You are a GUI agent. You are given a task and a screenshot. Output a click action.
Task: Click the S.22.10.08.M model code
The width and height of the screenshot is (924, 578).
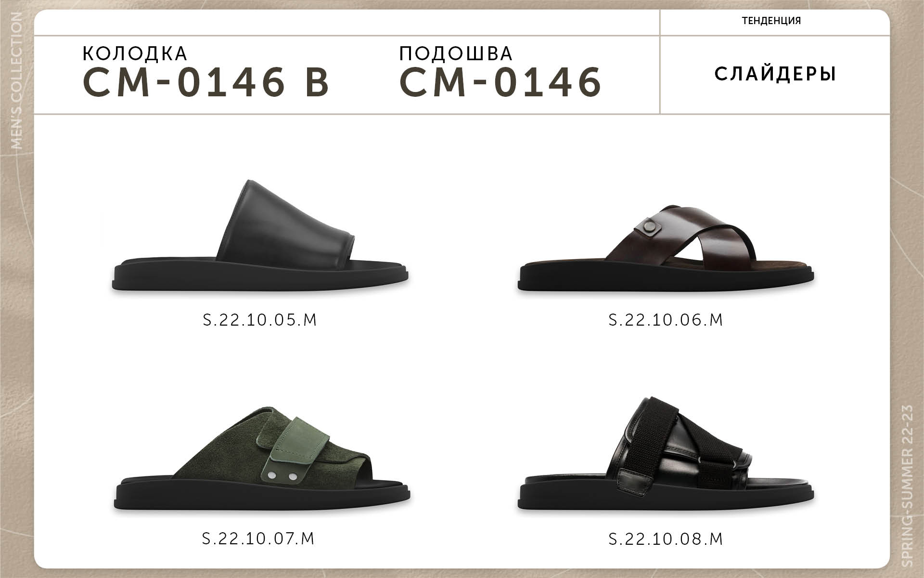(666, 538)
